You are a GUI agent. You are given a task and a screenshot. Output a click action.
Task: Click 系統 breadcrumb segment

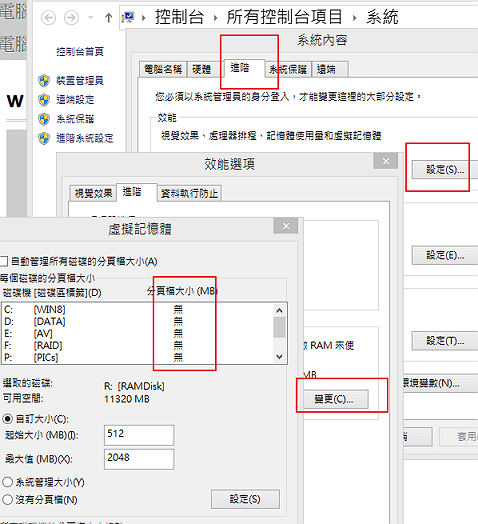[x=382, y=17]
